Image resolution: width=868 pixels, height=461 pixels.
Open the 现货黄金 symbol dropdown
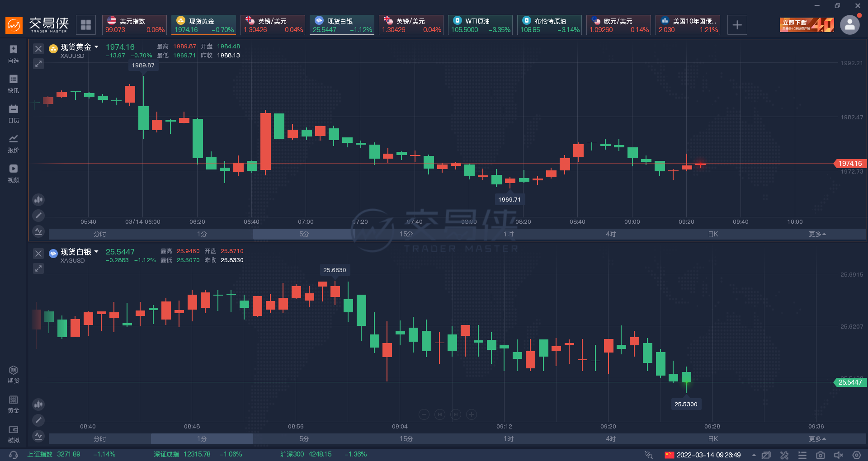(96, 47)
